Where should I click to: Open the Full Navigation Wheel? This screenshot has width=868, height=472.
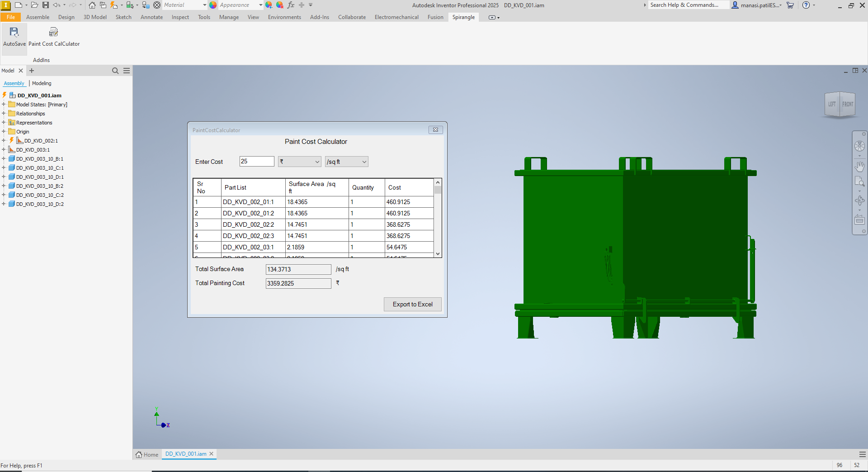[x=859, y=146]
